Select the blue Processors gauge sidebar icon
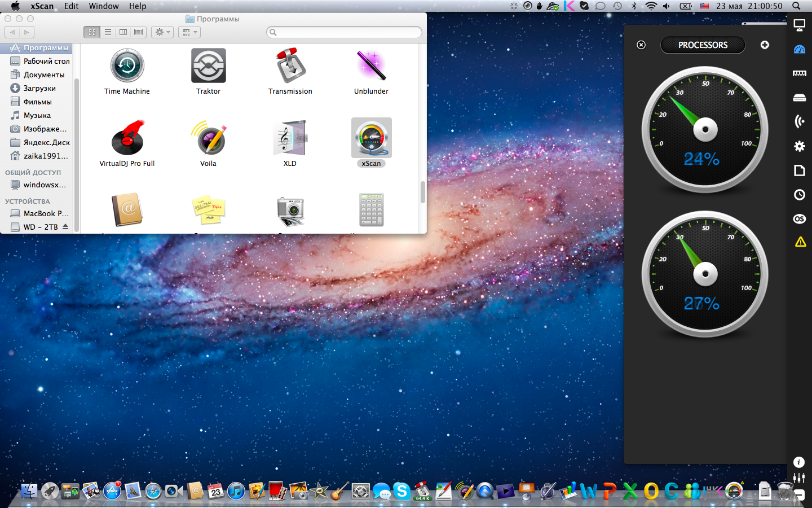 (x=799, y=50)
